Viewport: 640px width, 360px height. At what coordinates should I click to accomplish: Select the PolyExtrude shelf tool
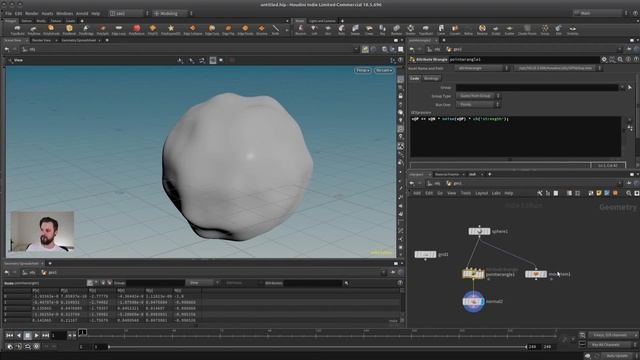tap(51, 29)
